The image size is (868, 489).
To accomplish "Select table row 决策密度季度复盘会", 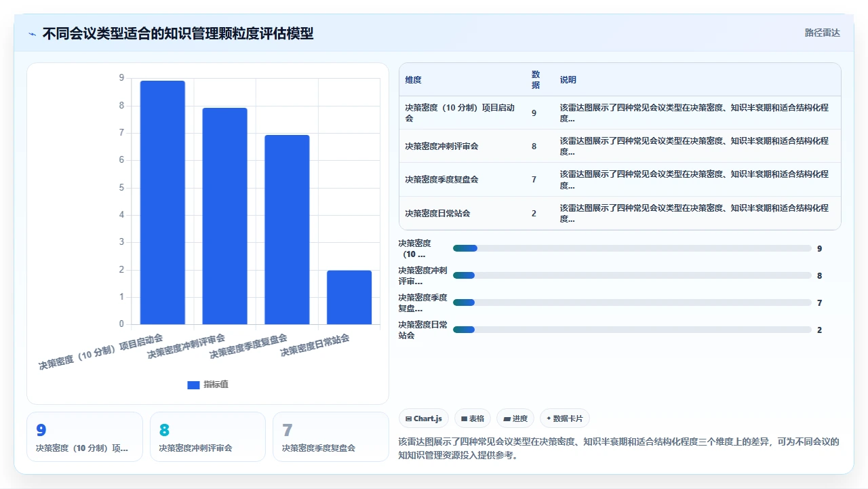I will click(620, 180).
